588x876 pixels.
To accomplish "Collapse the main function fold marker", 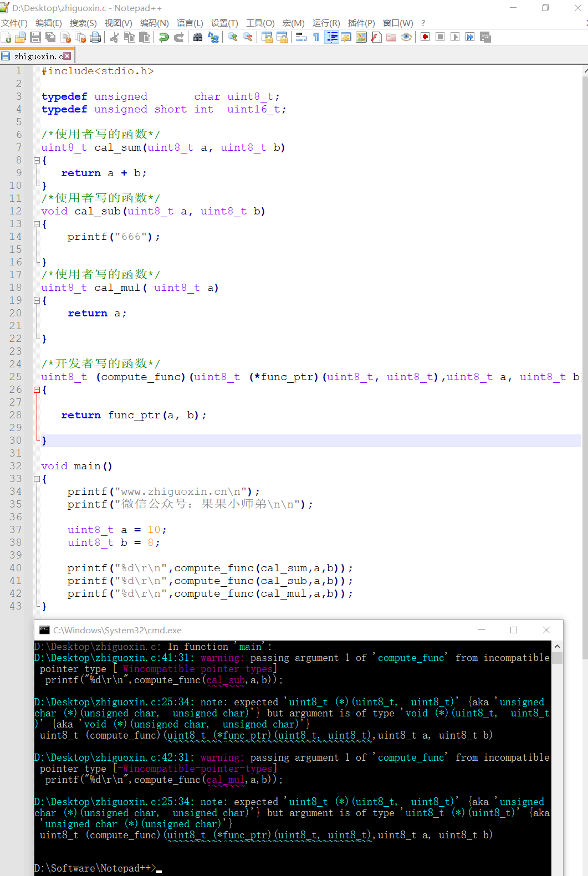I will [x=37, y=479].
